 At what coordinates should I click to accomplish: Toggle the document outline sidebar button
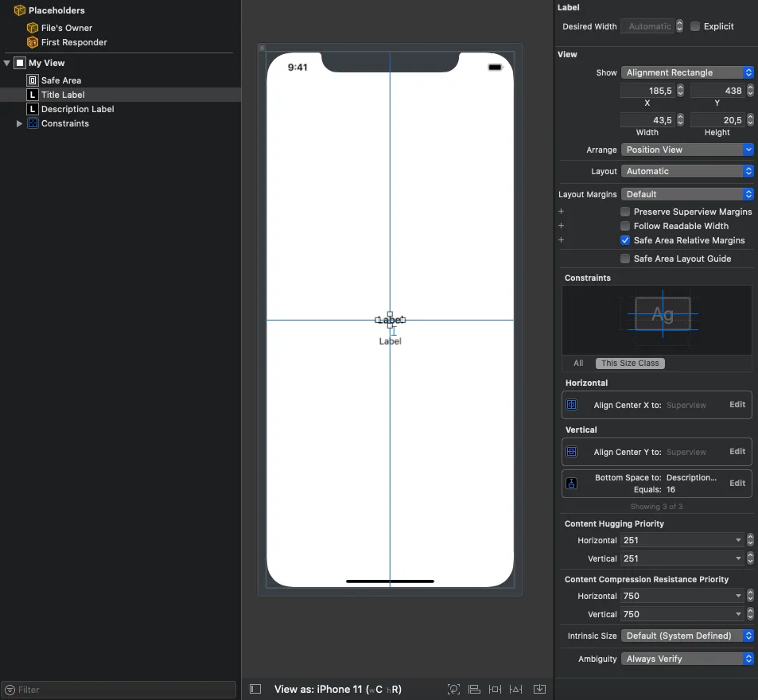pos(255,689)
